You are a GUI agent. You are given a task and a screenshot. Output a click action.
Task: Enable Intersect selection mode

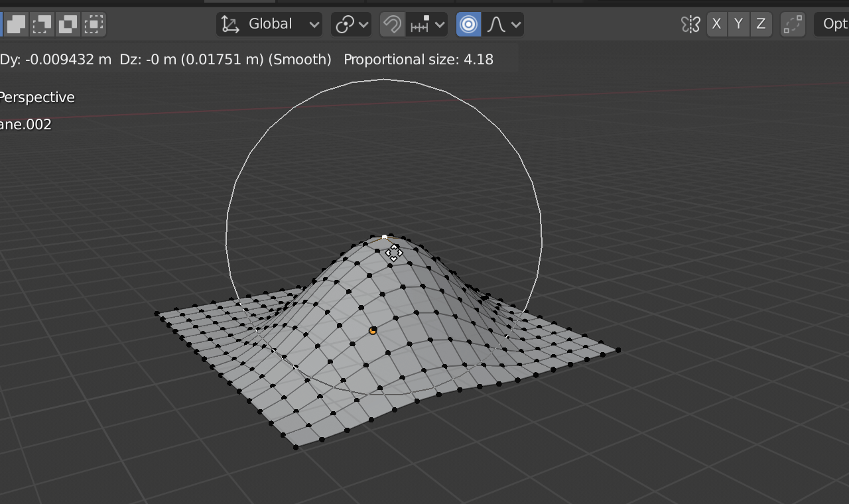tap(93, 24)
